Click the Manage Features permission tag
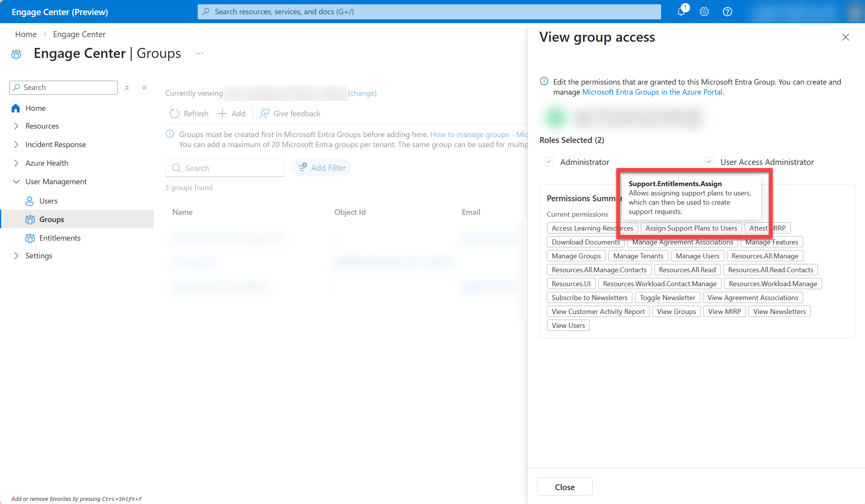 pos(772,242)
